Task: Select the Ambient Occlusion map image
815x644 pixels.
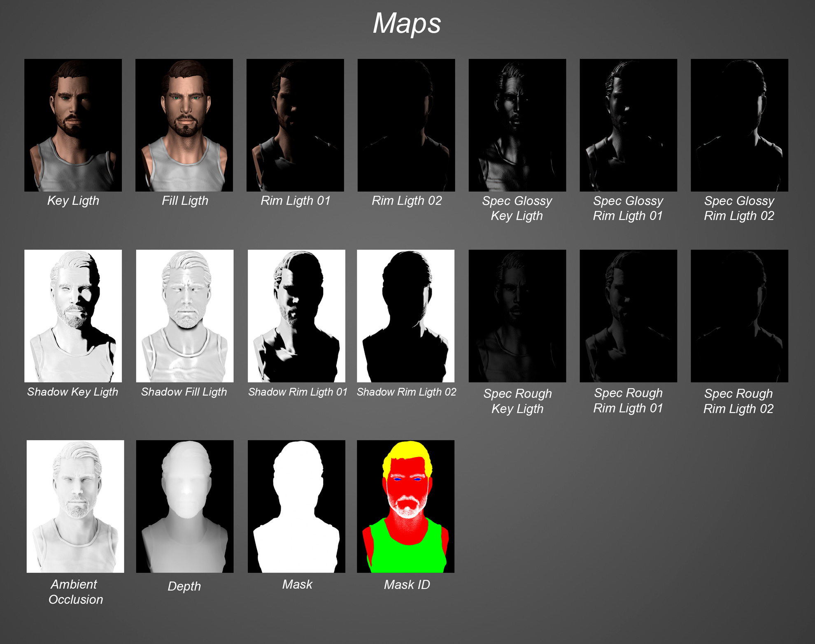Action: click(x=75, y=507)
